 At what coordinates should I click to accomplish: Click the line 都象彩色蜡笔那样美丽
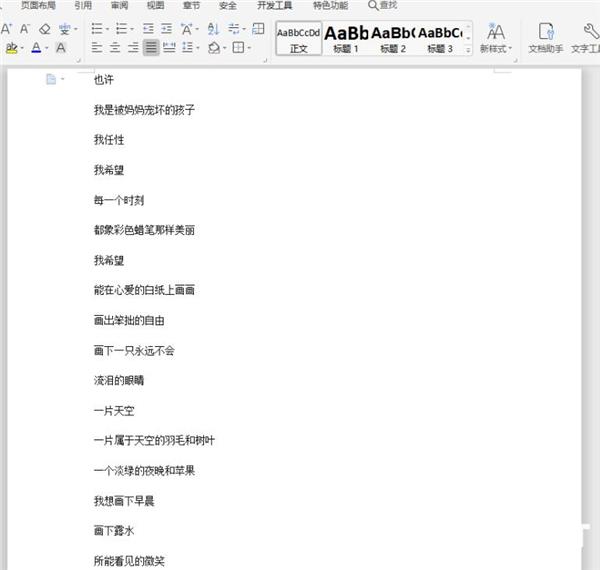click(x=144, y=230)
